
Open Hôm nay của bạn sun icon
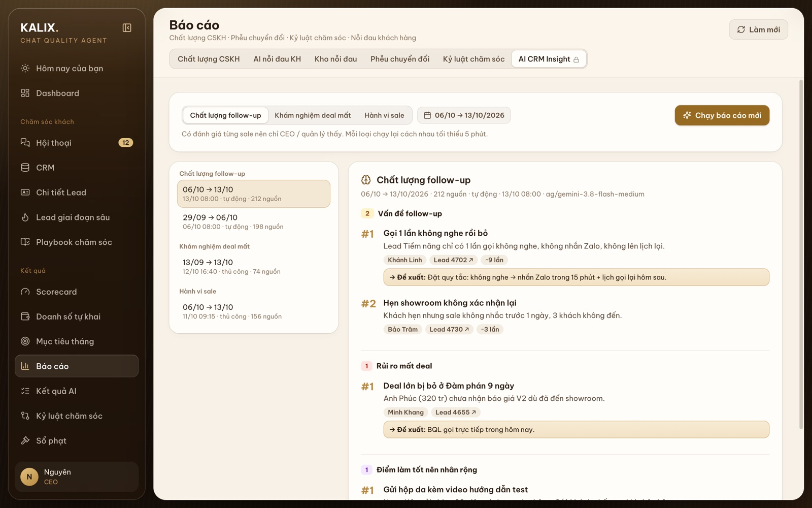point(25,68)
